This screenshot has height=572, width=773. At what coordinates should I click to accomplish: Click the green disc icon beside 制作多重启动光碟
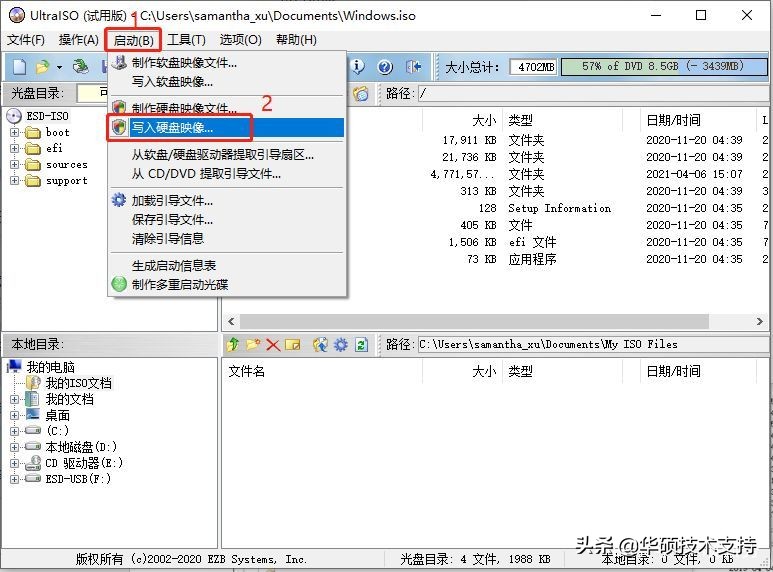119,284
